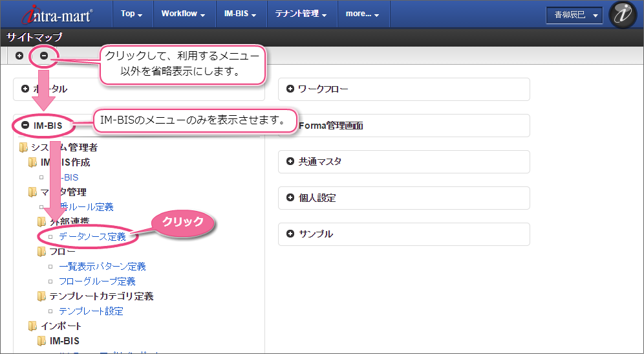Click the intra-mart logo
The image size is (644, 354).
click(x=57, y=14)
